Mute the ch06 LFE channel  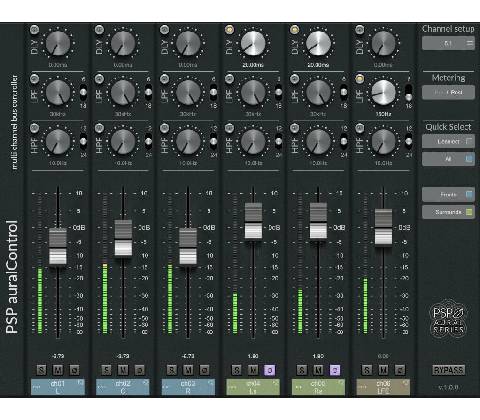coord(383,370)
